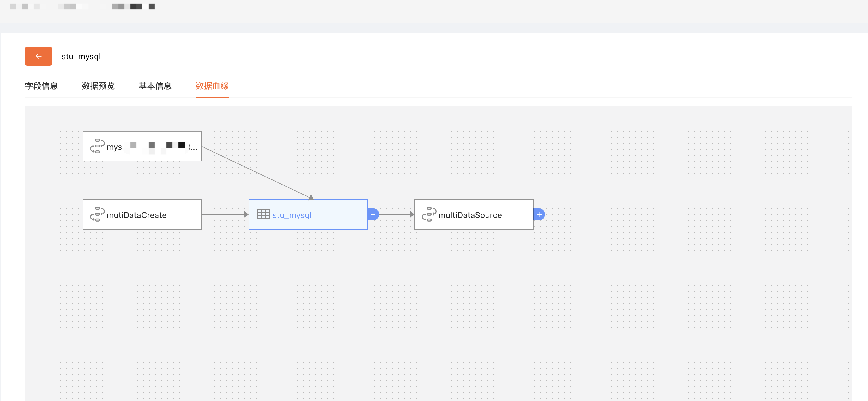868x401 pixels.
Task: Collapse downstream nodes of stu_mysql with minus
Action: pos(373,214)
